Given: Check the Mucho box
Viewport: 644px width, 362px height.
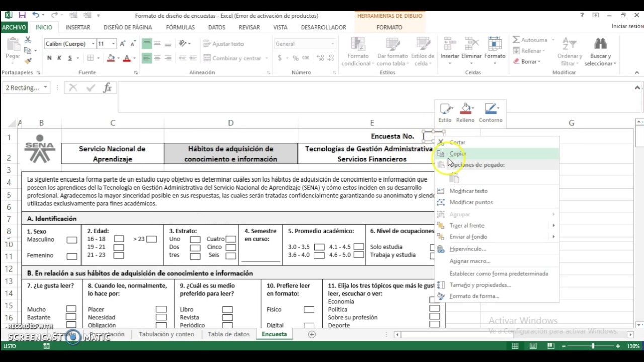Looking at the screenshot, I should 71,309.
